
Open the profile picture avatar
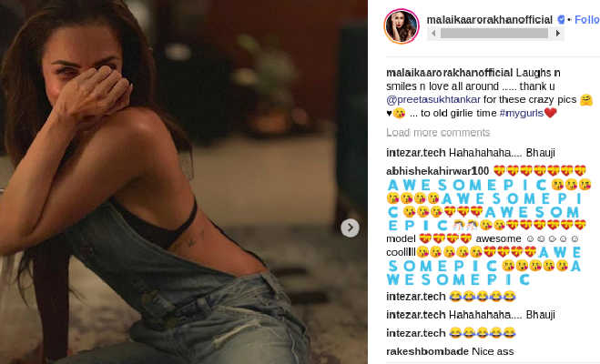[402, 26]
